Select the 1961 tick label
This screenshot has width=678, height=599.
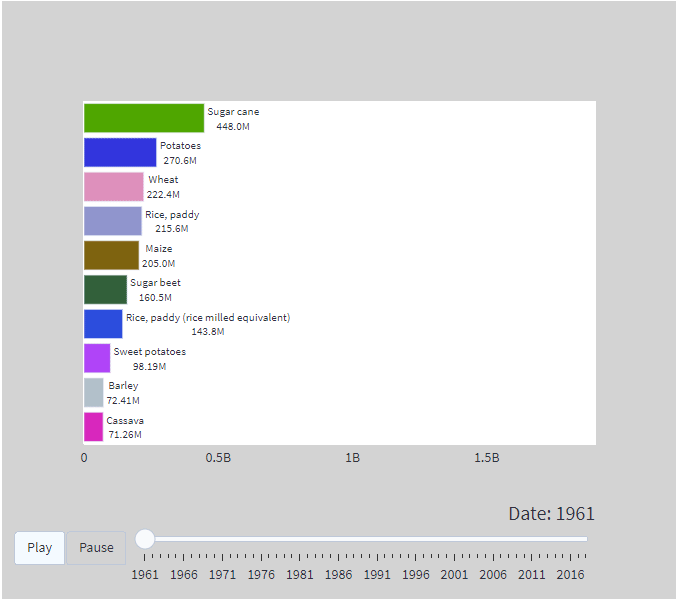[x=145, y=574]
